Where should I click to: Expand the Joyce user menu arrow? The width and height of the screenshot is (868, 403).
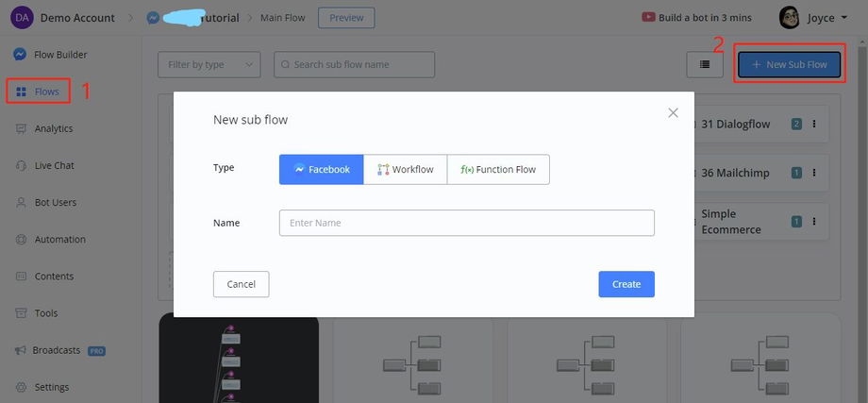tap(844, 18)
